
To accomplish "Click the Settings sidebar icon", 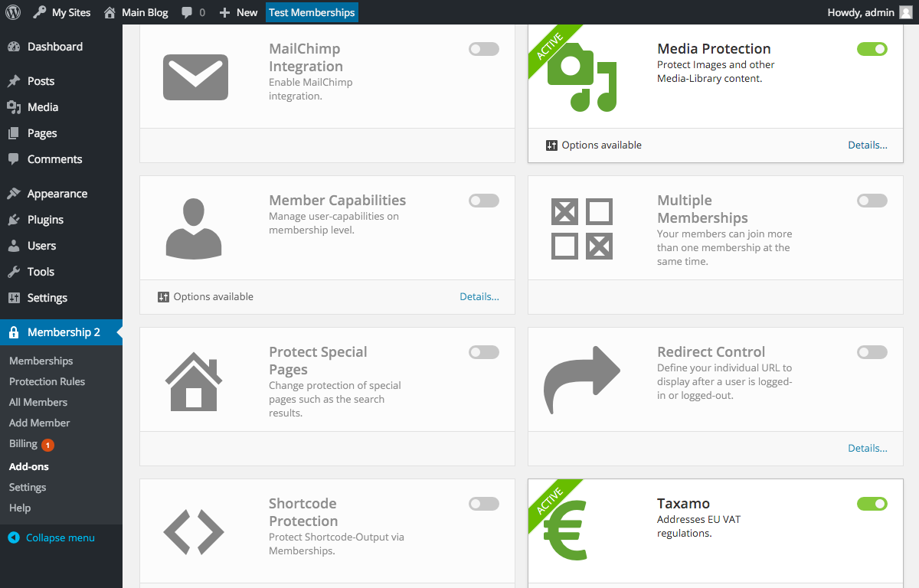I will click(x=14, y=298).
